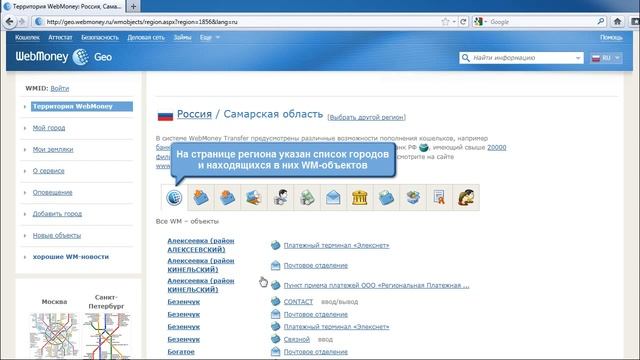Screen dimensions: 640x360
Task: Open the wallet-with-arrow tab next to the globe
Action: pyautogui.click(x=201, y=198)
